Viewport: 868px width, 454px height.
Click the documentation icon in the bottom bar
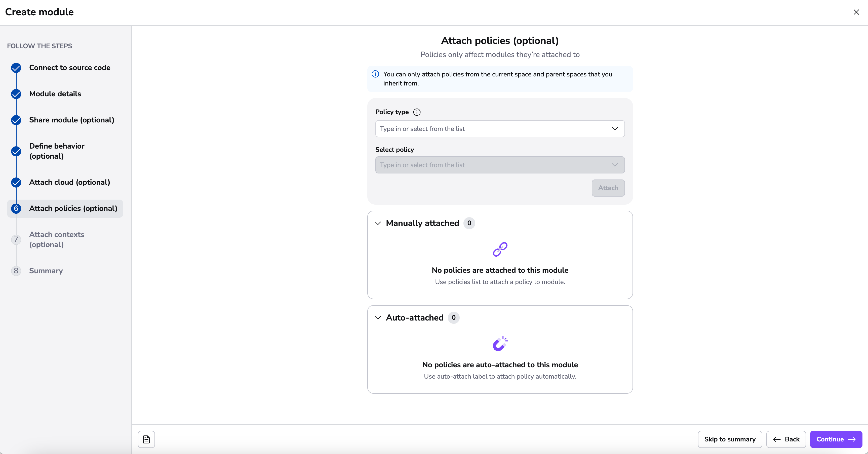(x=146, y=439)
